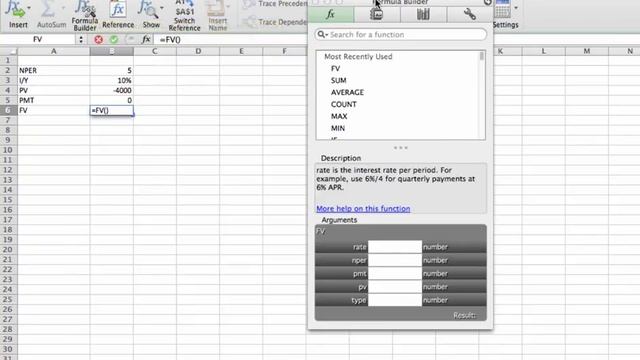Click the three-dot panel resize handle

tap(400, 148)
